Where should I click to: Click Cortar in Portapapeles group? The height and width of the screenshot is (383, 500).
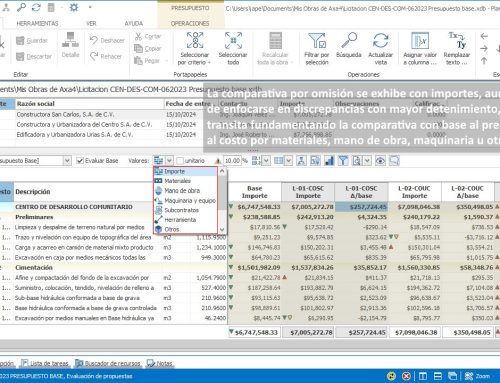[x=148, y=36]
